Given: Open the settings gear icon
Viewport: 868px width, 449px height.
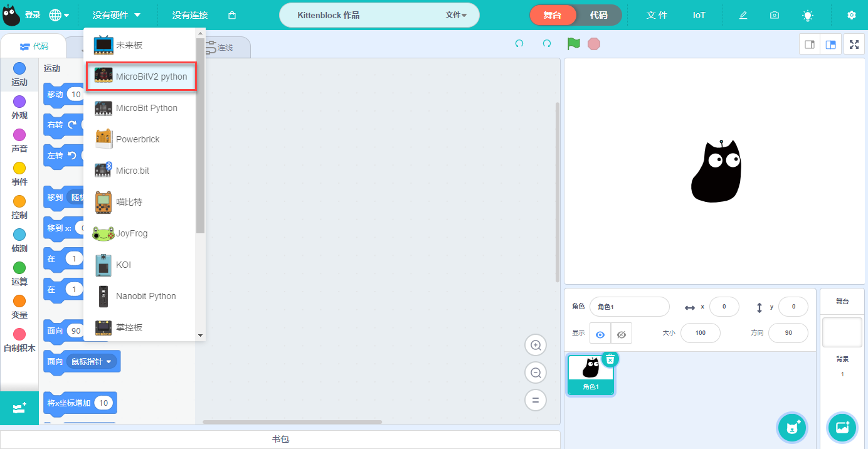Looking at the screenshot, I should coord(851,15).
